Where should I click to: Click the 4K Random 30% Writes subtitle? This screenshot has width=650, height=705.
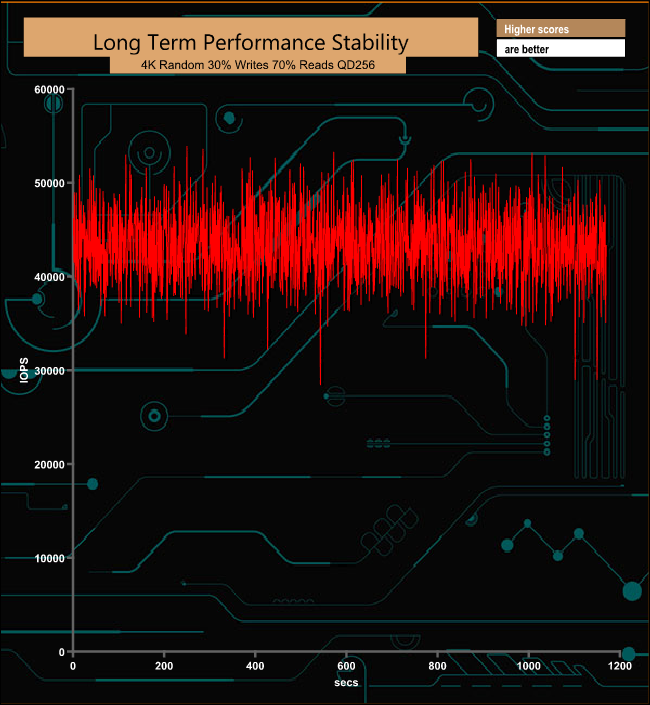coord(258,65)
